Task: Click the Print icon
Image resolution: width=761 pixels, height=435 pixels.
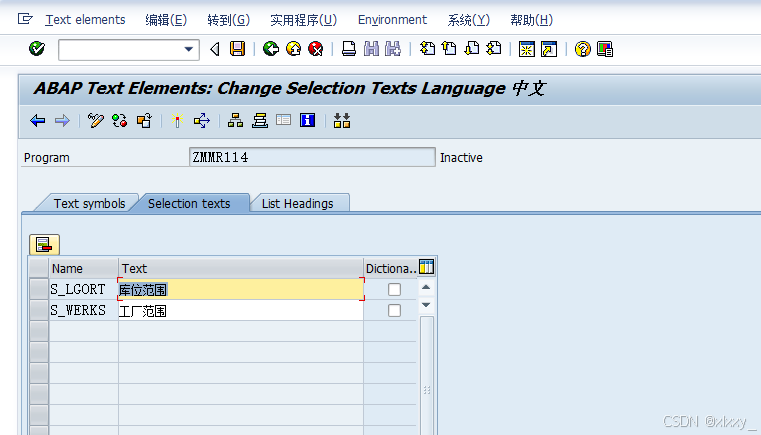Action: pos(348,49)
